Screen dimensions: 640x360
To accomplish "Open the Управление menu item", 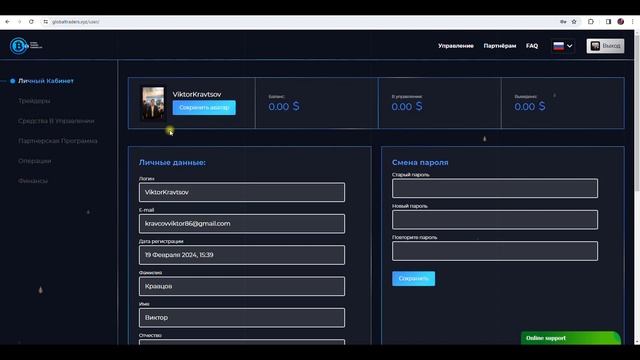I will [456, 46].
